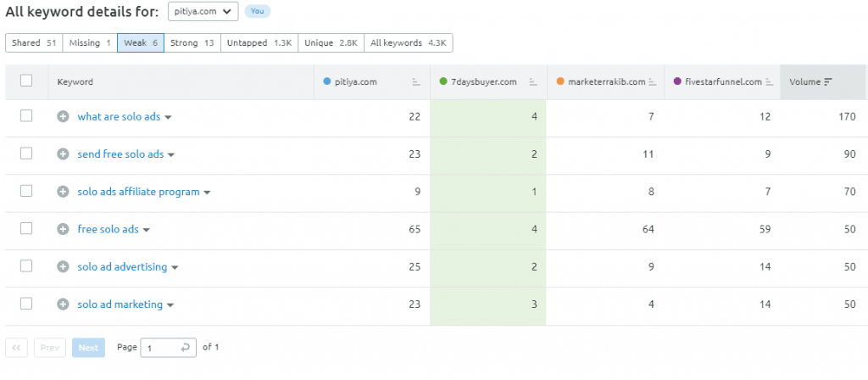Switch to the Strong 13 tab

192,42
